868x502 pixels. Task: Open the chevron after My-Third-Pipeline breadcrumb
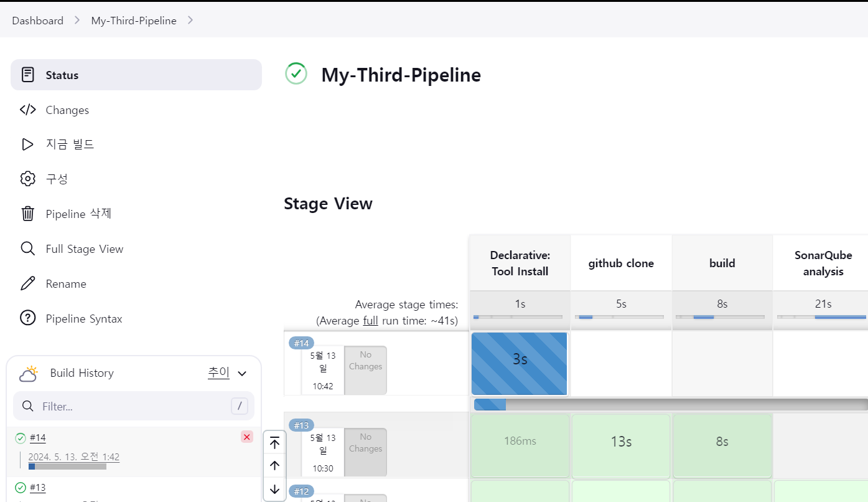click(190, 20)
